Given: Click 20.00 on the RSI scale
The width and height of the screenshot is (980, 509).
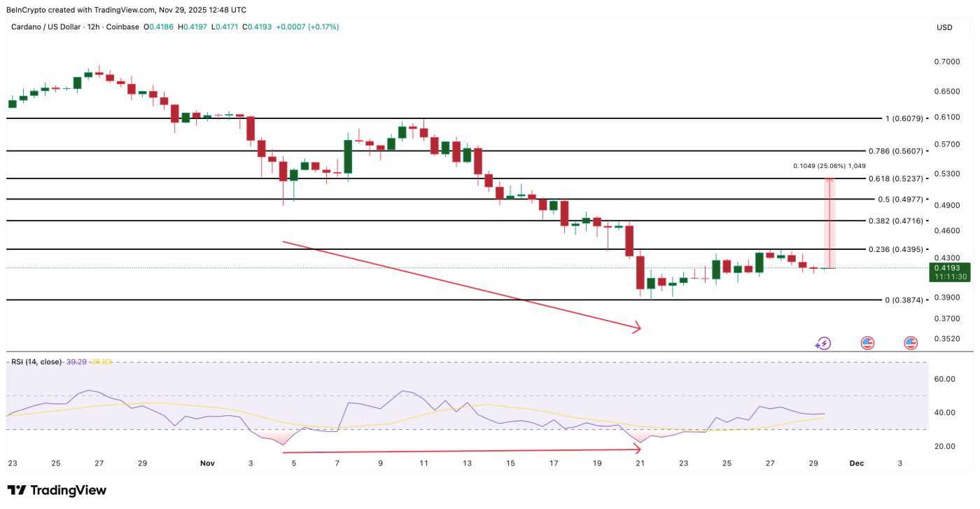Looking at the screenshot, I should pyautogui.click(x=945, y=446).
